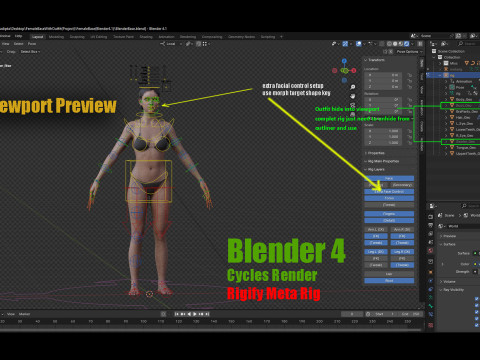Toggle the Arm.L (IK) rig layer
The height and width of the screenshot is (360, 480).
(x=376, y=229)
